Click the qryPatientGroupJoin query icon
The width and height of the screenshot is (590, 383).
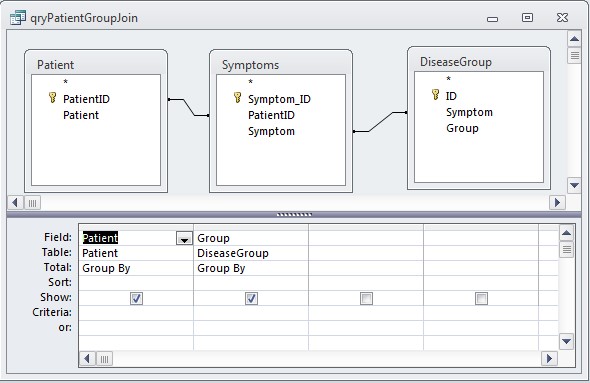[x=18, y=18]
